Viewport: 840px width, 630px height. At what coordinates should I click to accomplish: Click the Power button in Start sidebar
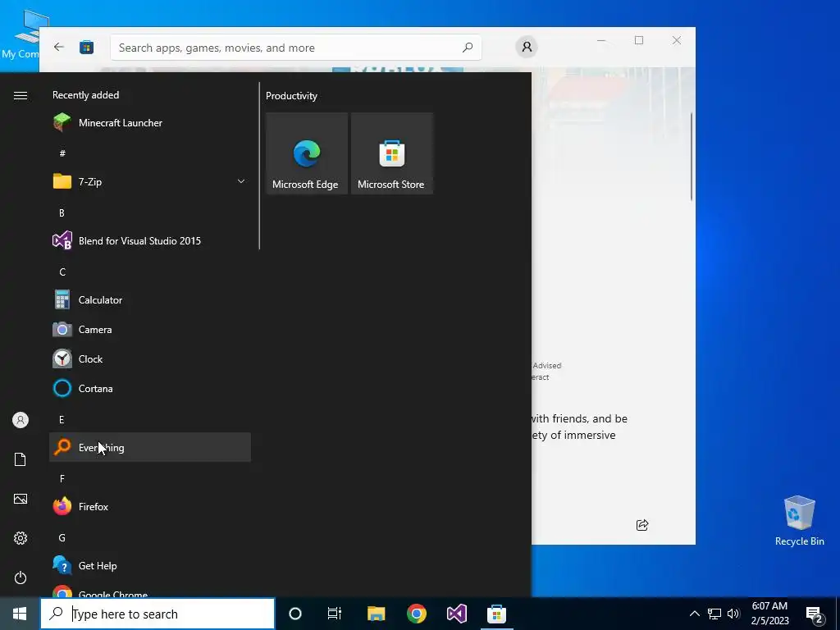click(21, 577)
